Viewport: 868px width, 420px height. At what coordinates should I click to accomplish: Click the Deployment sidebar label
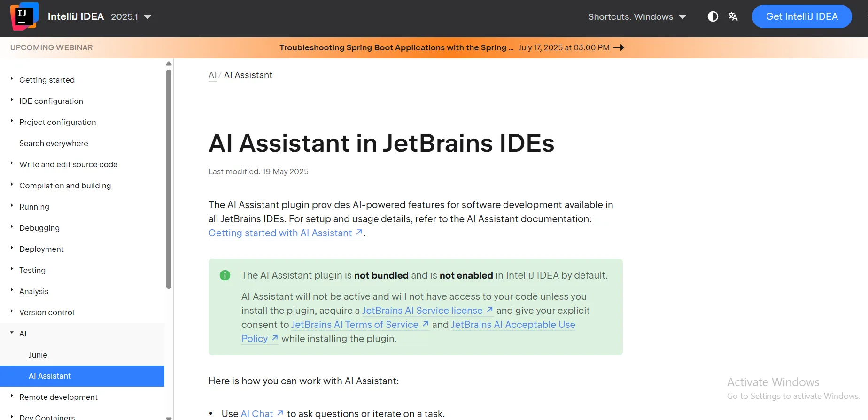41,249
